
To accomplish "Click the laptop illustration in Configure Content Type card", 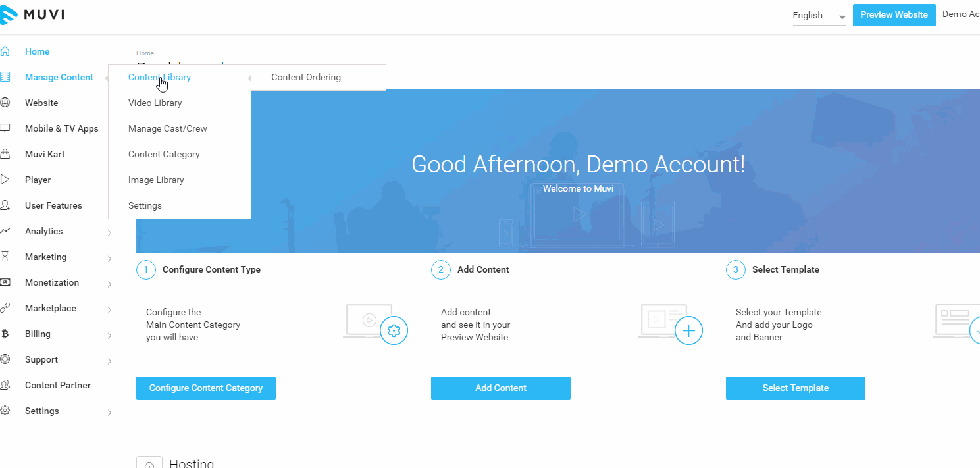I will click(x=368, y=321).
